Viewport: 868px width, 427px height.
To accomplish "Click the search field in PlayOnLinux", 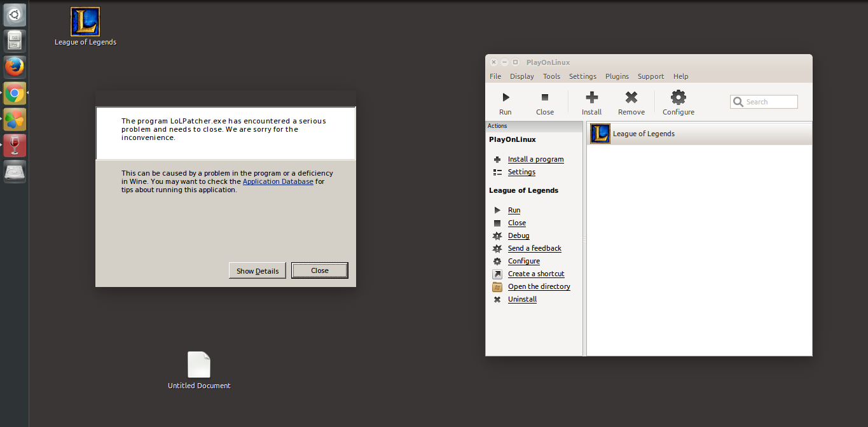I will pos(764,102).
